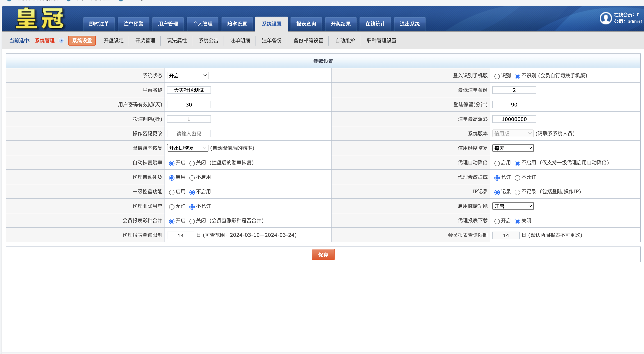644x354 pixels.
Task: Set 自动恢复赔率 to 关闭
Action: [x=192, y=163]
